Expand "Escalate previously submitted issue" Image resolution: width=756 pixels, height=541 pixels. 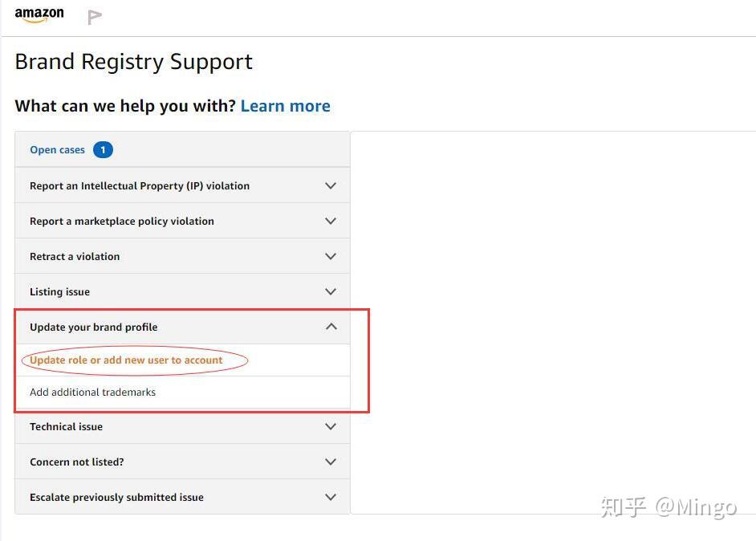(331, 497)
